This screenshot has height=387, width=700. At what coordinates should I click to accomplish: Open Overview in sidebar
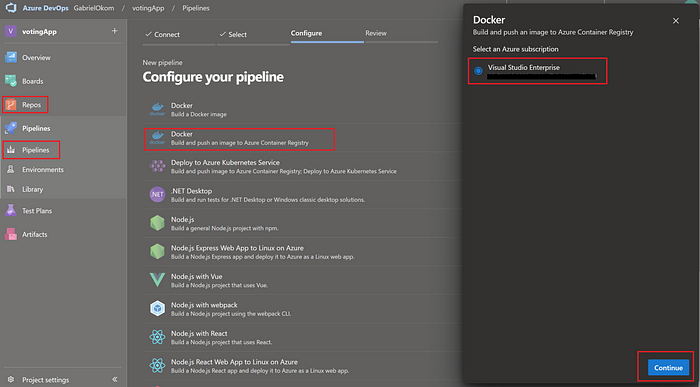pyautogui.click(x=36, y=58)
